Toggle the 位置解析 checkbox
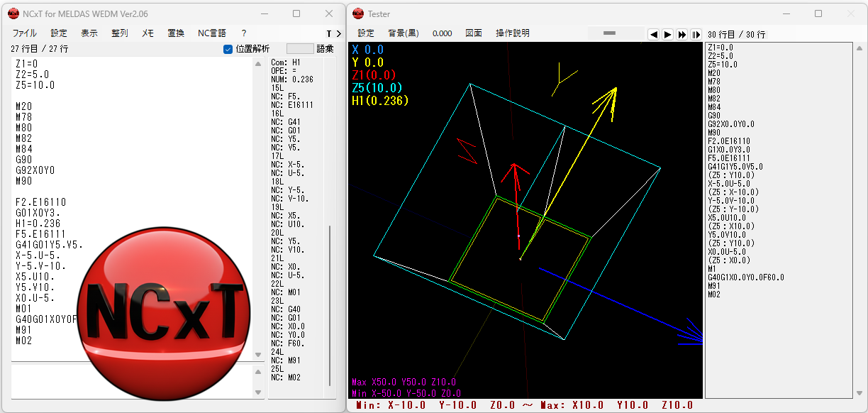The height and width of the screenshot is (413, 868). (x=228, y=49)
